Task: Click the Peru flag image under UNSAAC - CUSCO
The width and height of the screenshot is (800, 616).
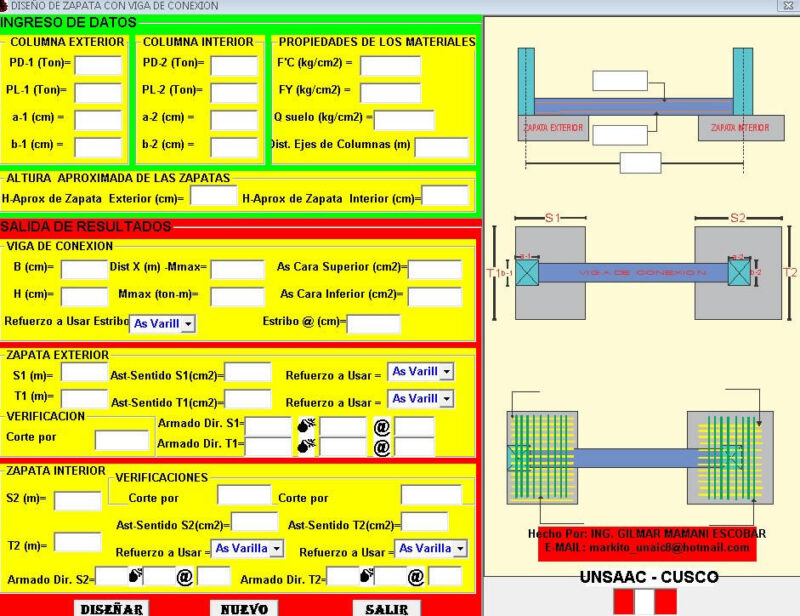Action: (645, 602)
